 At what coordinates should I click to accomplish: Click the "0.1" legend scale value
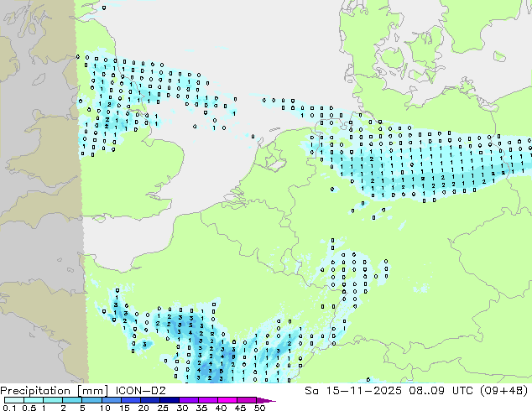coord(9,408)
